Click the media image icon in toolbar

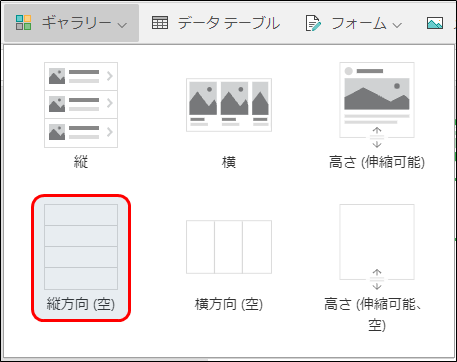(435, 23)
